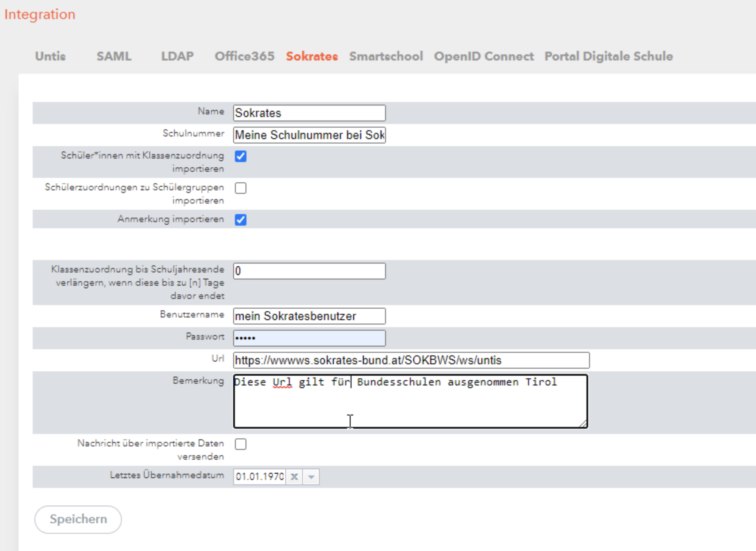Open the Smartschool tab
756x551 pixels.
386,57
